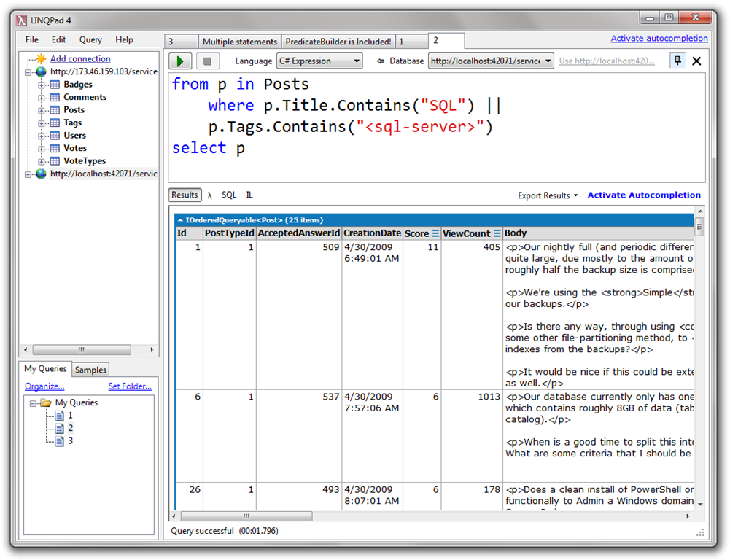The width and height of the screenshot is (730, 560).
Task: Open the λ (lambda) results view
Action: [x=209, y=195]
